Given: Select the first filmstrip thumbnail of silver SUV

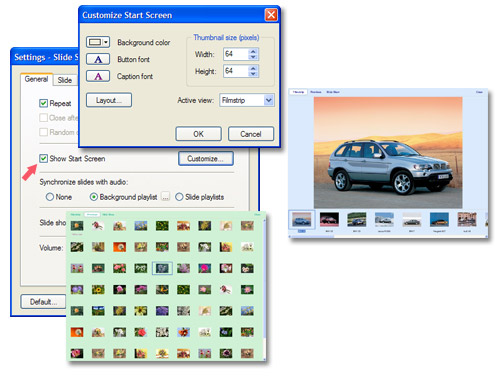Looking at the screenshot, I should tap(301, 220).
